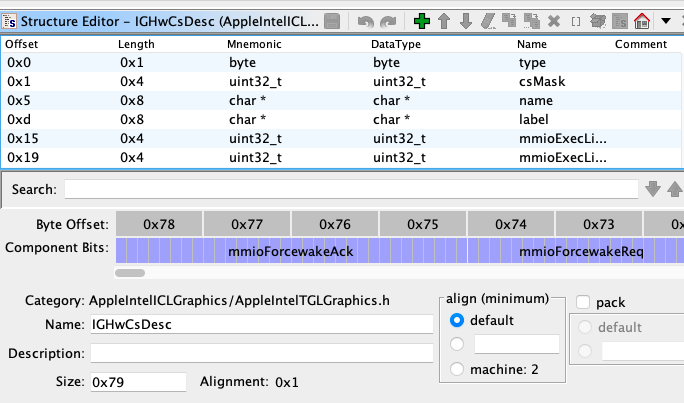The width and height of the screenshot is (684, 403).
Task: Select the 'name' cell in Name column
Action: (536, 100)
